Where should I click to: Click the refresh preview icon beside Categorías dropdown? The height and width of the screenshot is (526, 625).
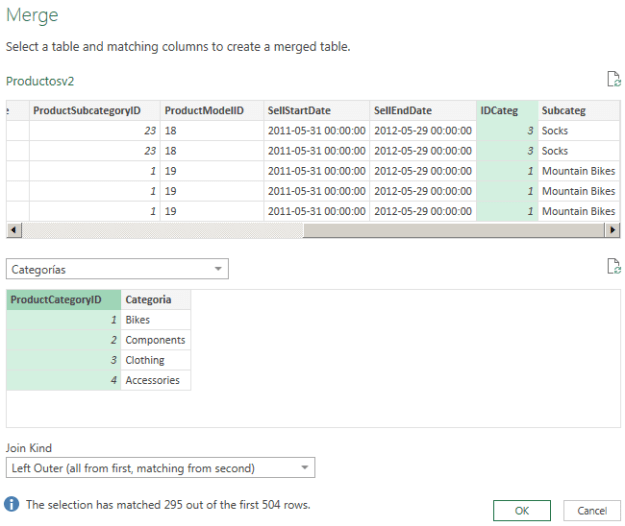[x=613, y=266]
